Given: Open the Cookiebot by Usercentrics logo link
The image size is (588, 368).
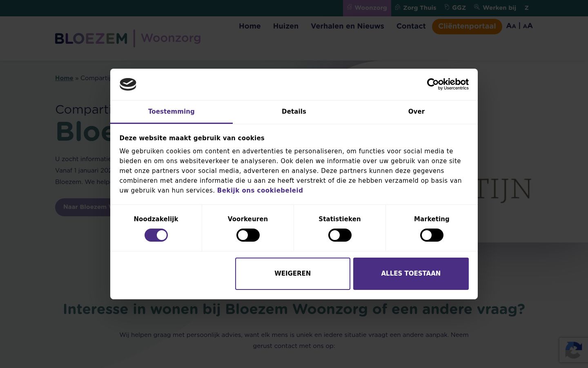Looking at the screenshot, I should pyautogui.click(x=448, y=84).
